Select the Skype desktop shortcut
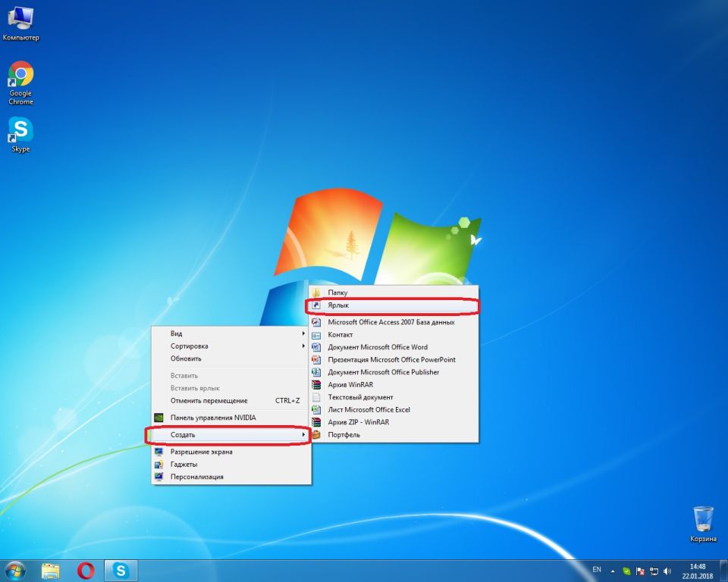The height and width of the screenshot is (582, 728). coord(20,135)
